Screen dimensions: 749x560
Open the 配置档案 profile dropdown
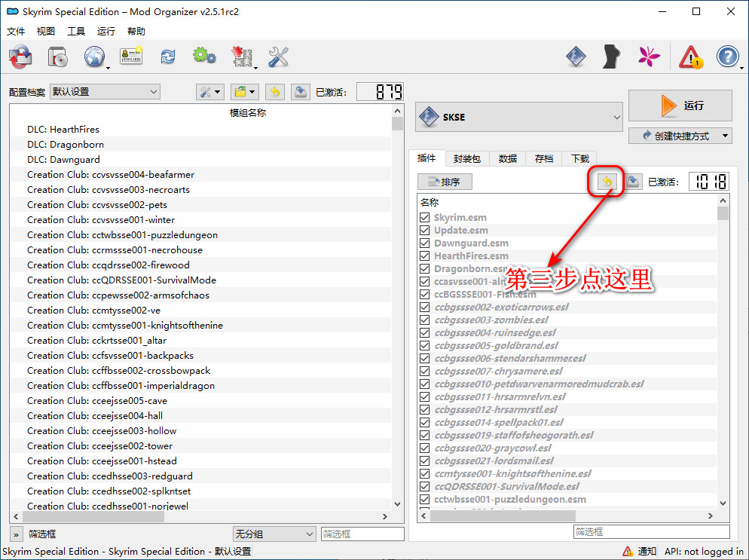[x=105, y=92]
